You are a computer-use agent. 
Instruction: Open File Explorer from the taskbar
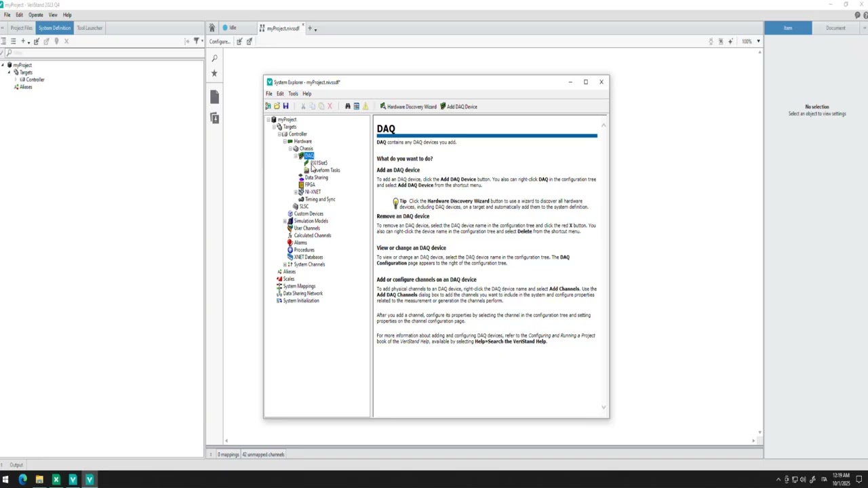39,480
